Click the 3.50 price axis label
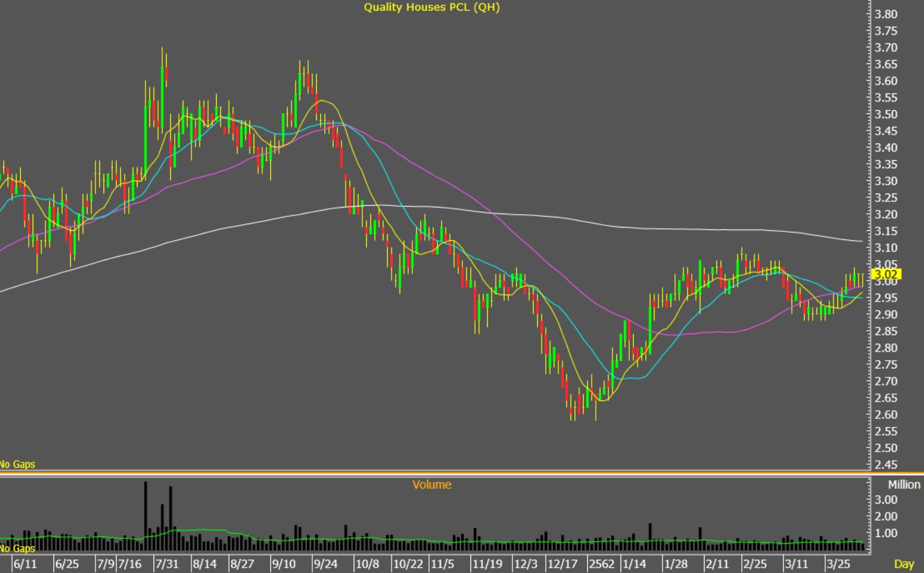Image resolution: width=924 pixels, height=573 pixels. pos(885,114)
